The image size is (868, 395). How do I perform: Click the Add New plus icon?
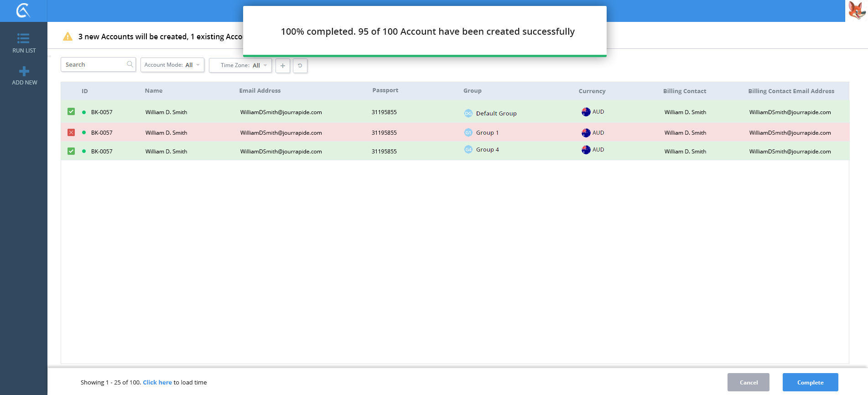[24, 71]
